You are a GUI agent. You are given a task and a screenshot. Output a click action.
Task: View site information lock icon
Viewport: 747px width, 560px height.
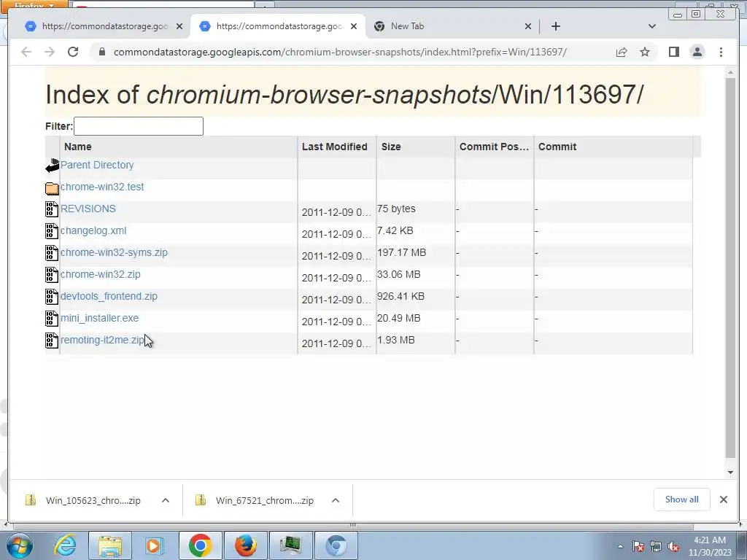101,52
